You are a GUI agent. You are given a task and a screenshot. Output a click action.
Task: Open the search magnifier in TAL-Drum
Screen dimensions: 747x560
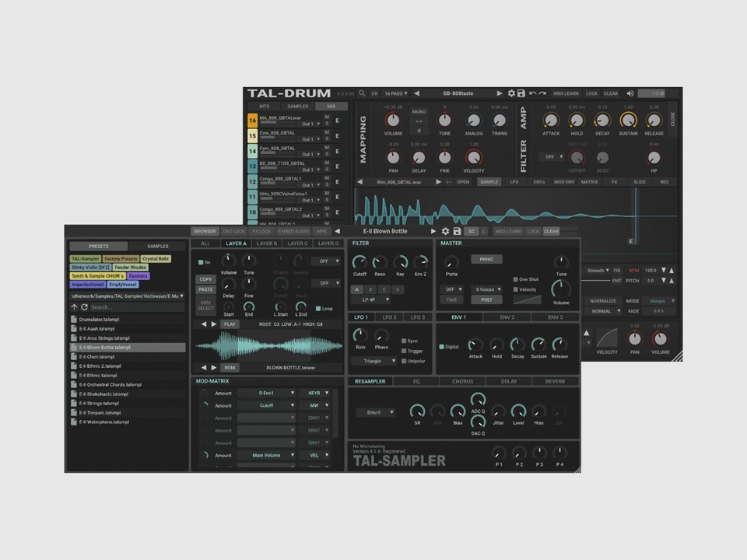click(x=362, y=93)
